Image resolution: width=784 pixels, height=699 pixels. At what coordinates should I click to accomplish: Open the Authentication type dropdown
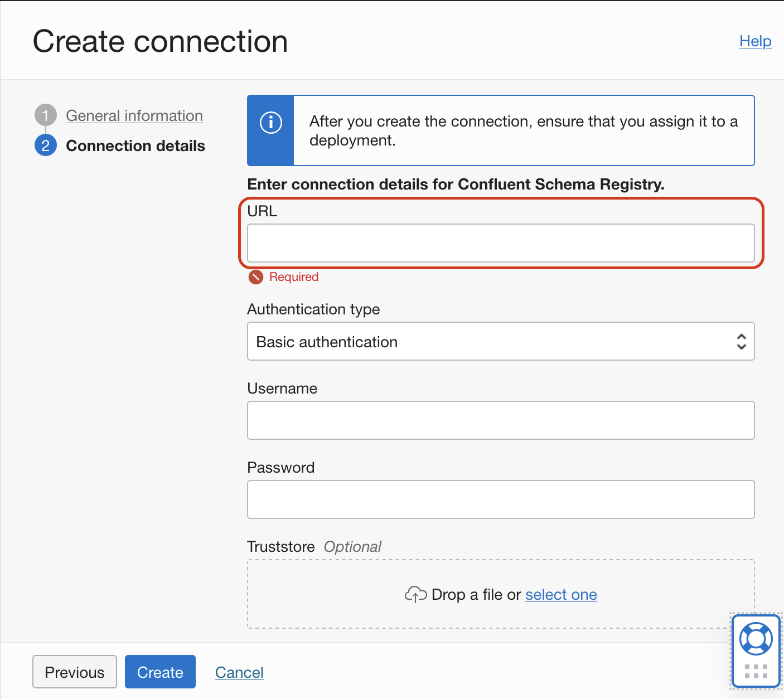500,341
